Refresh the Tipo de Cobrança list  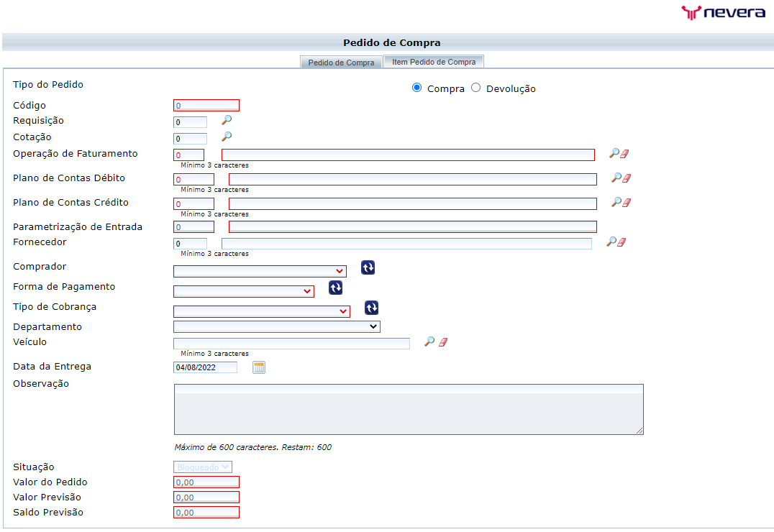pyautogui.click(x=371, y=307)
